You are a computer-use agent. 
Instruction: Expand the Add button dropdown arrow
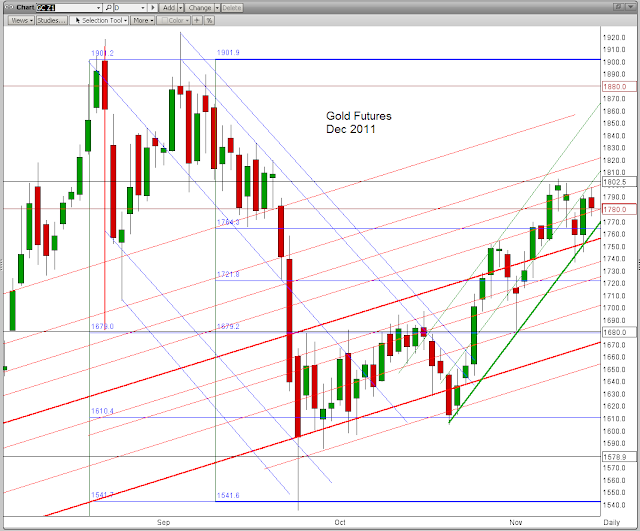[x=181, y=8]
